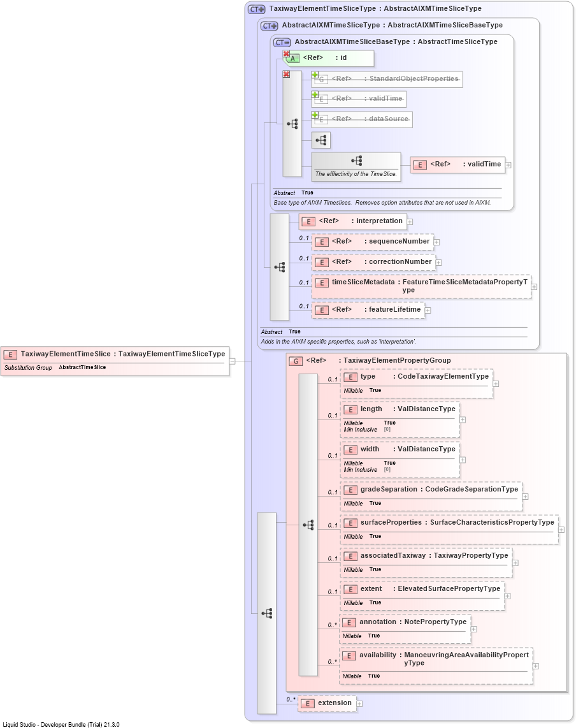Click the E icon of the annotation element
Viewport: 576px width, 728px height.
pos(349,623)
